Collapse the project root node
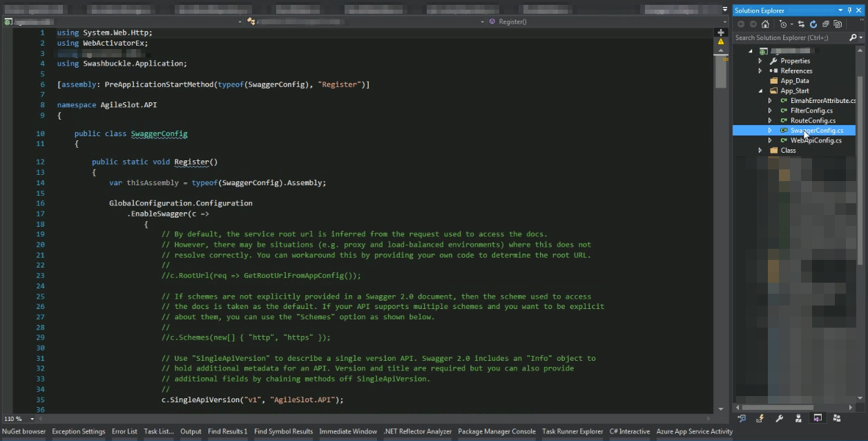The width and height of the screenshot is (868, 441). [751, 51]
